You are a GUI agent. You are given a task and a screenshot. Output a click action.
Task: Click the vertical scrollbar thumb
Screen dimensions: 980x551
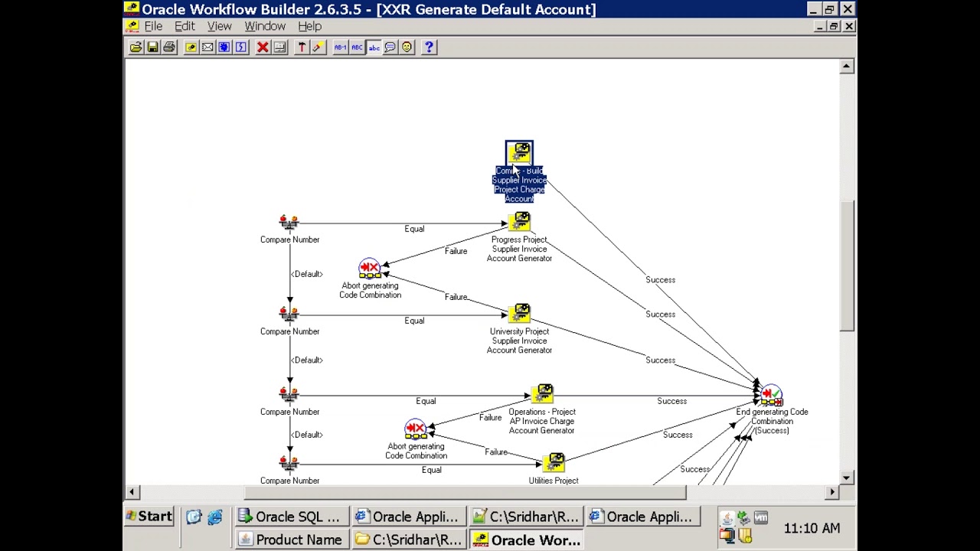[846, 266]
